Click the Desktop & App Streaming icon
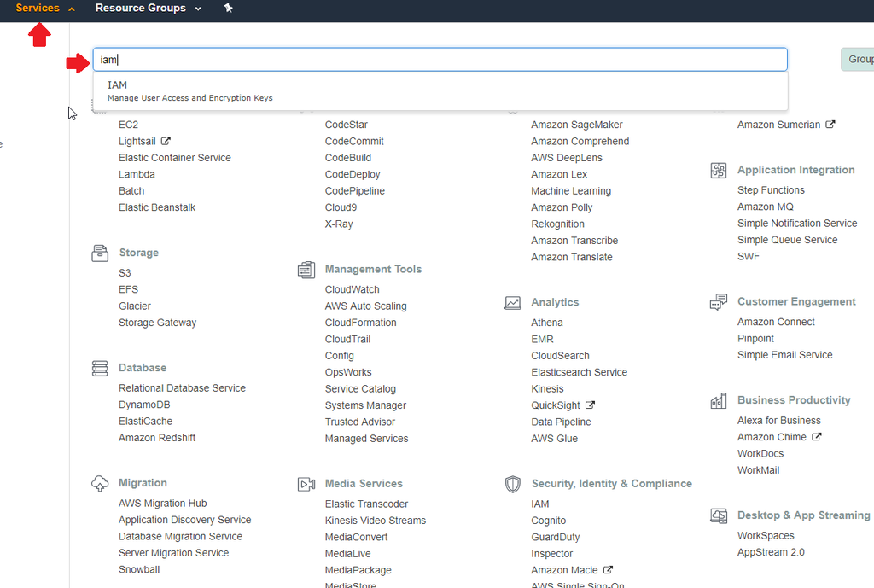This screenshot has width=874, height=588. (x=719, y=515)
